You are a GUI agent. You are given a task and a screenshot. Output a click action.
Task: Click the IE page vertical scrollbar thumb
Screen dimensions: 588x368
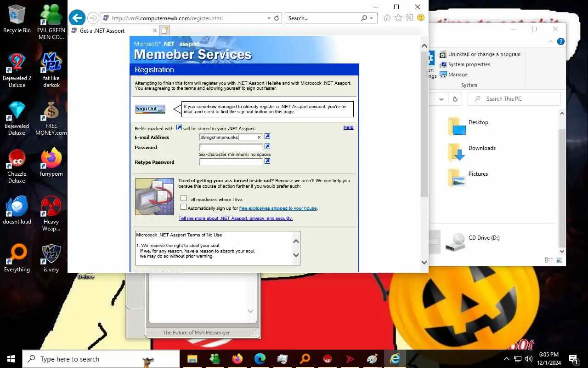(424, 124)
